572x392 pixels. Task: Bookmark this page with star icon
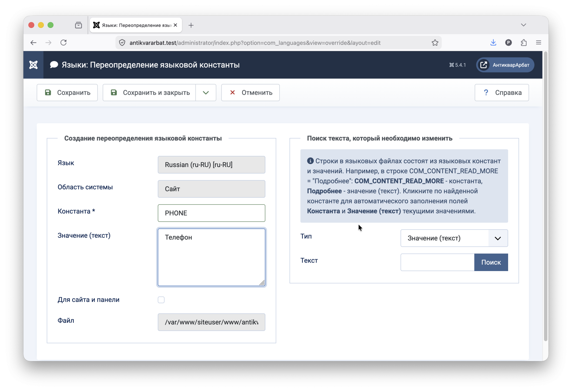(435, 43)
